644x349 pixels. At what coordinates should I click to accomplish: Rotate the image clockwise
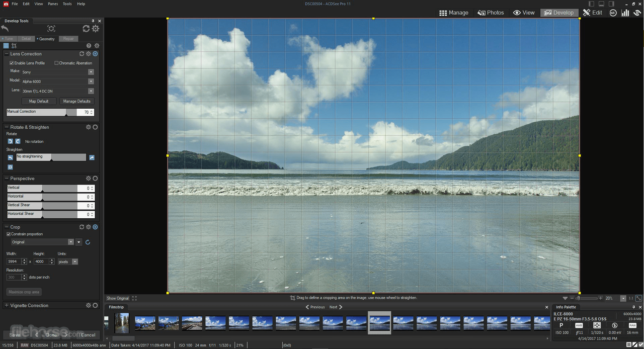pos(17,141)
